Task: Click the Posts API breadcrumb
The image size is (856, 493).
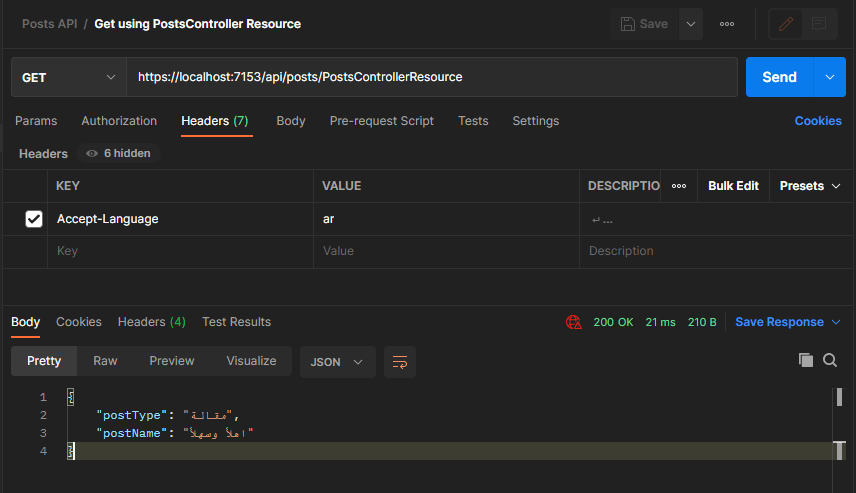Action: point(50,24)
